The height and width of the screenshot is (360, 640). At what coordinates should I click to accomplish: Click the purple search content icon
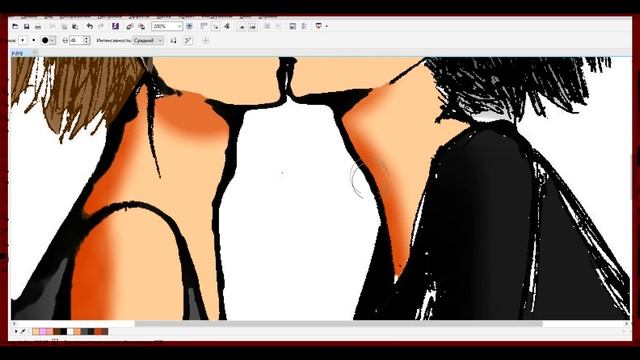116,26
